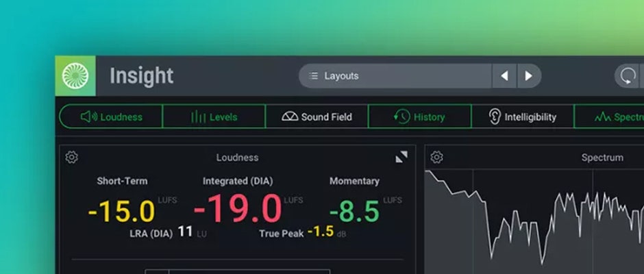Toggle the Loudness meter module

point(111,117)
